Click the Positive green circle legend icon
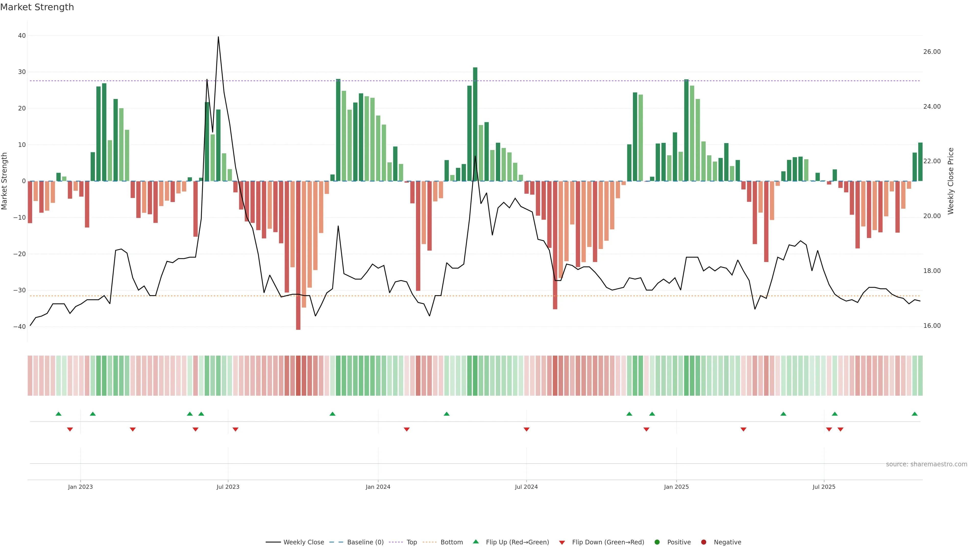980x551 pixels. (657, 542)
